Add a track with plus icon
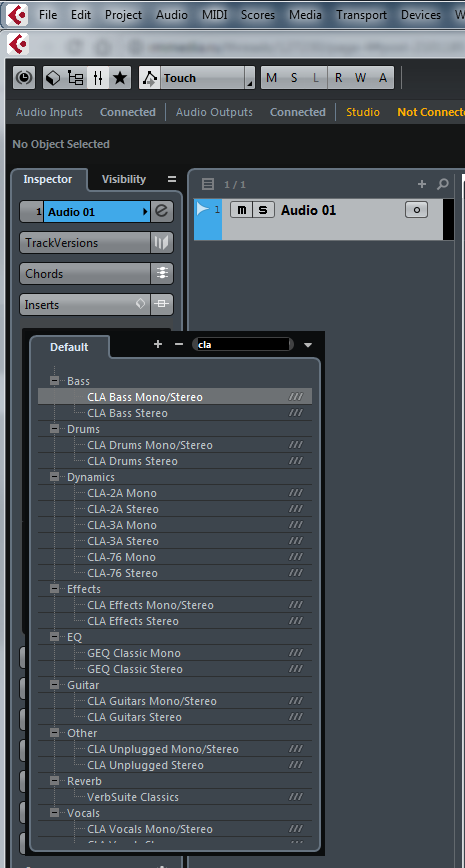Image resolution: width=465 pixels, height=868 pixels. click(422, 184)
